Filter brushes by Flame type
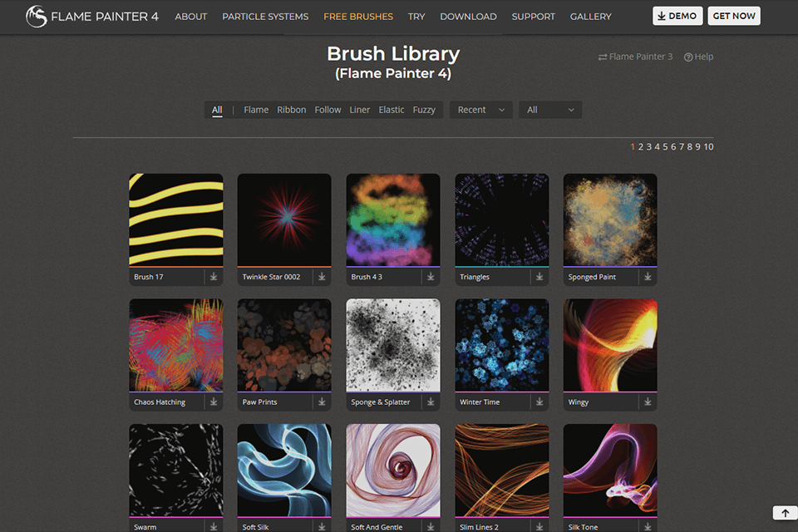 pos(256,110)
